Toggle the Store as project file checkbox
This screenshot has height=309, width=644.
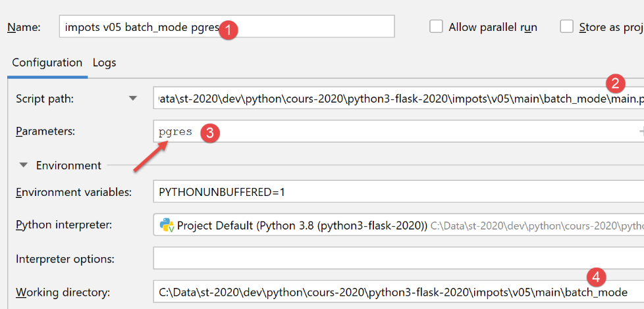click(566, 27)
